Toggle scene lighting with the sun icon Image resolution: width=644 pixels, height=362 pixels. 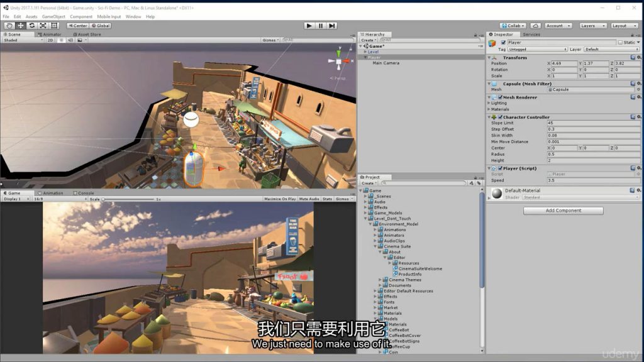tap(61, 40)
